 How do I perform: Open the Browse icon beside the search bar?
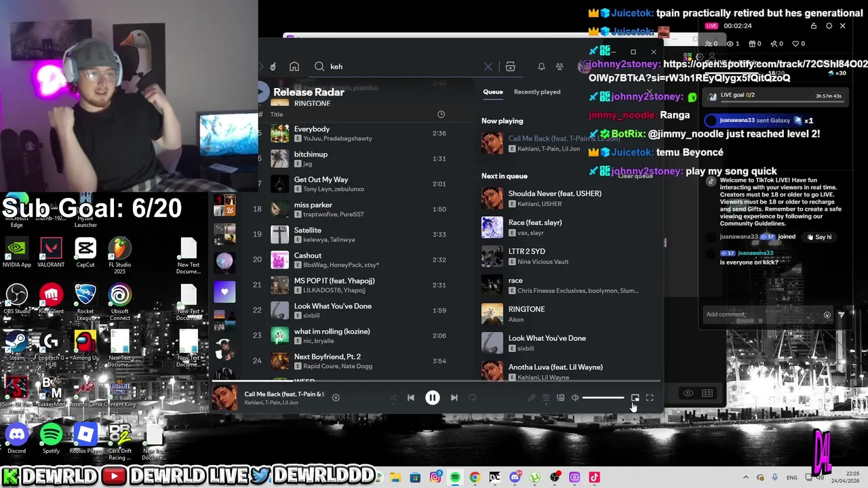tap(511, 66)
